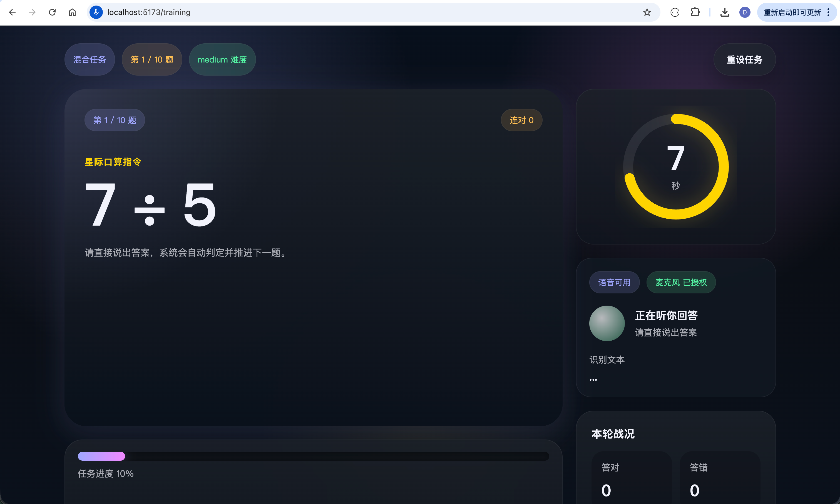Click the circular icon left of extensions

click(675, 13)
